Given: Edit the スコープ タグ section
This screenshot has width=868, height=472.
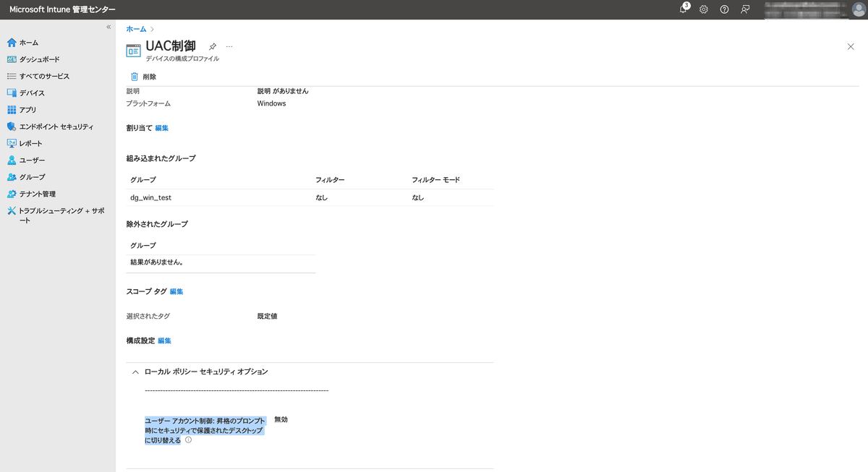Looking at the screenshot, I should [176, 291].
